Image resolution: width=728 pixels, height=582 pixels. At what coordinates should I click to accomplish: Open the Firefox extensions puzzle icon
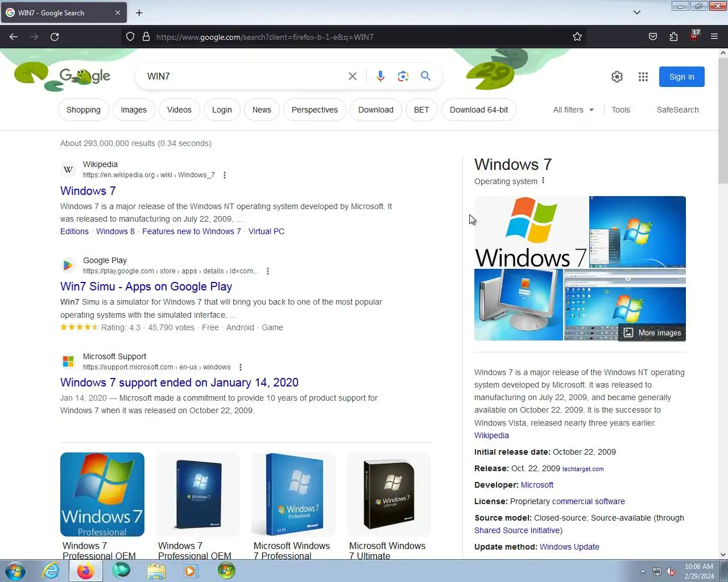click(x=673, y=37)
